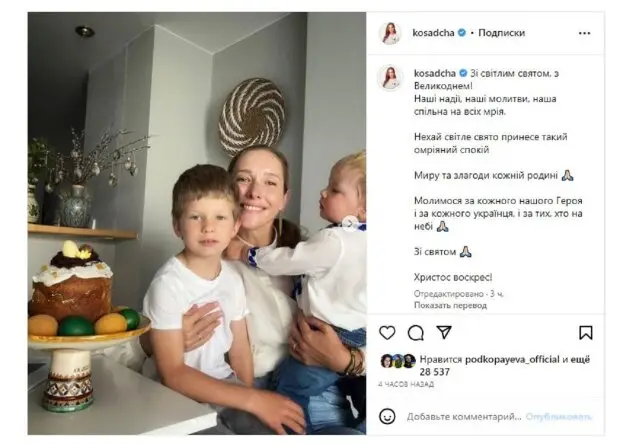Like the post with the heart icon
Viewport: 620px width, 444px height.
click(387, 333)
